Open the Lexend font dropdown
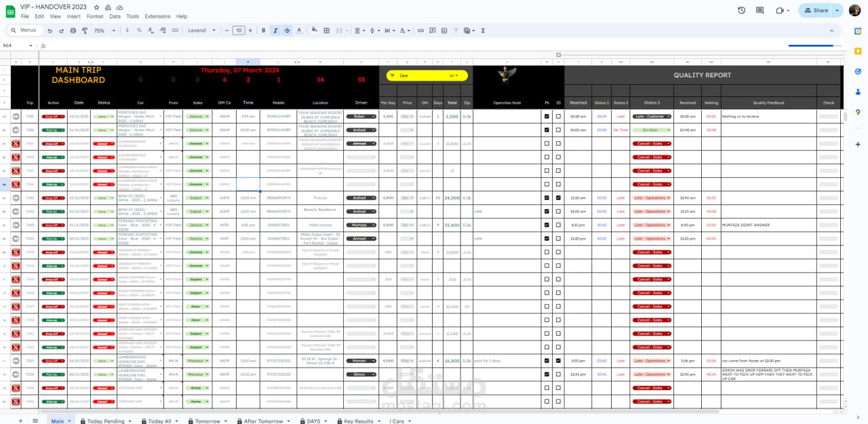 pyautogui.click(x=201, y=31)
